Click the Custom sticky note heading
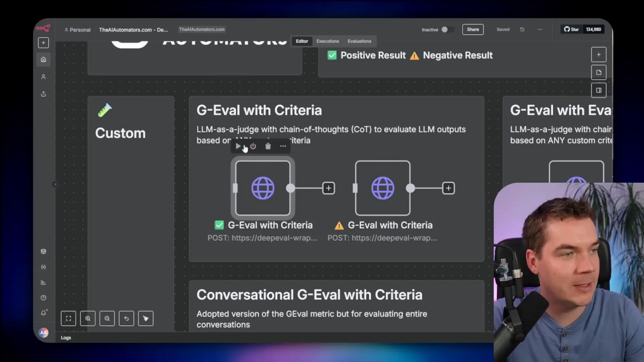 (x=120, y=133)
